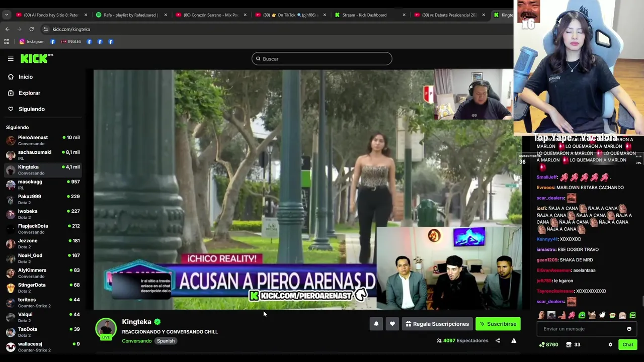Insert the pop cat emote
Viewport: 644px width, 362px height.
point(592,316)
